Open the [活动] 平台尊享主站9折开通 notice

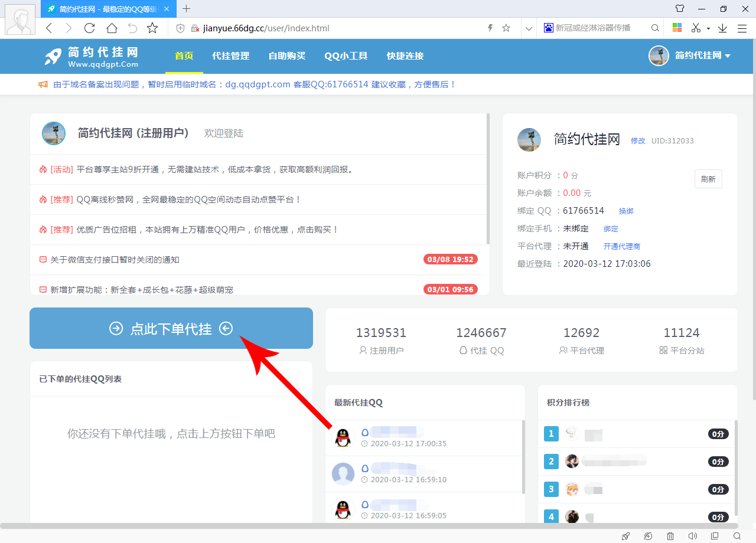point(202,169)
